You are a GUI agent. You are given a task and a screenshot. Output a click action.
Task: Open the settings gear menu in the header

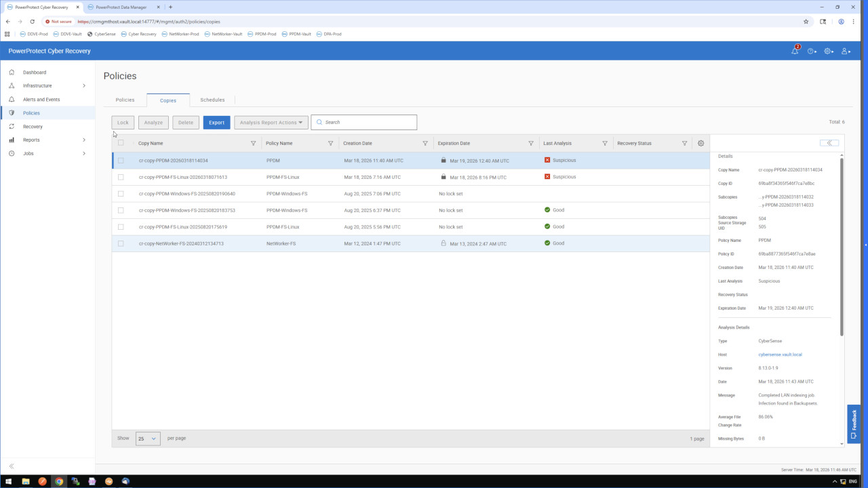pyautogui.click(x=828, y=51)
